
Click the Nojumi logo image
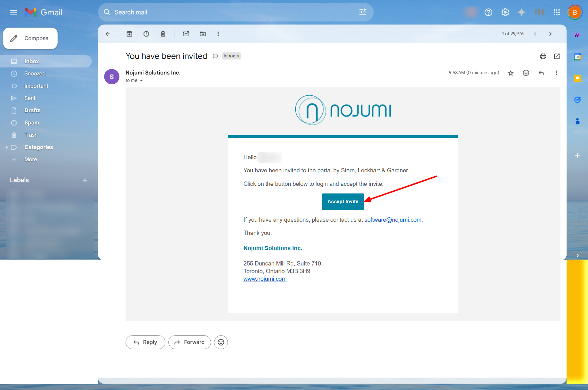(x=343, y=110)
